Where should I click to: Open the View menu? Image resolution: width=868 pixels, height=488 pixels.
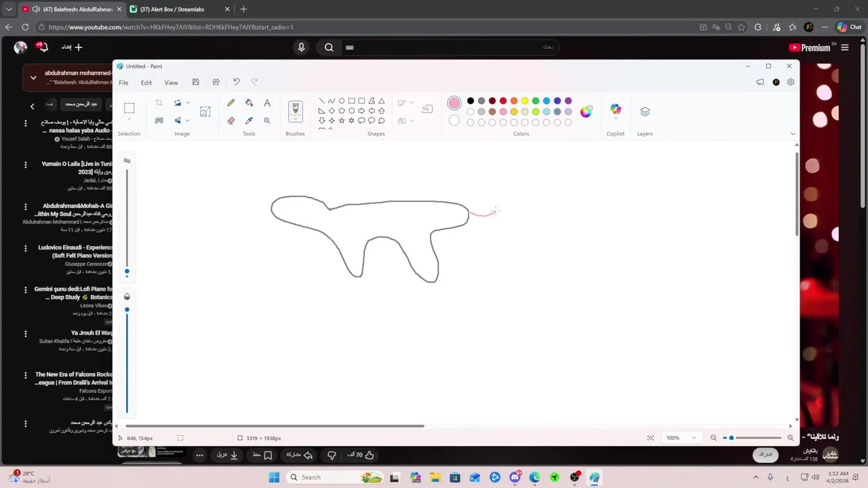pos(171,83)
